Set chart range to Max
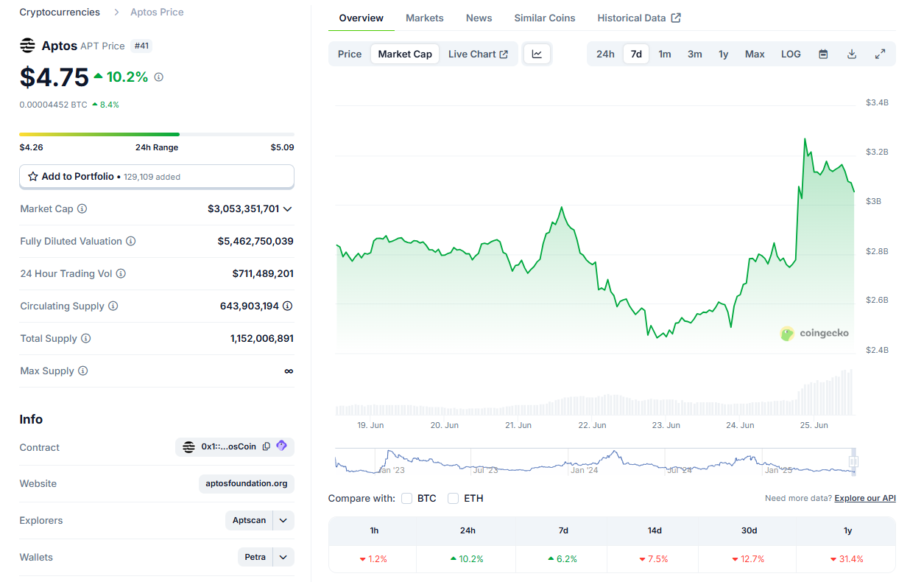Viewport: 924px width, 582px height. (x=755, y=54)
